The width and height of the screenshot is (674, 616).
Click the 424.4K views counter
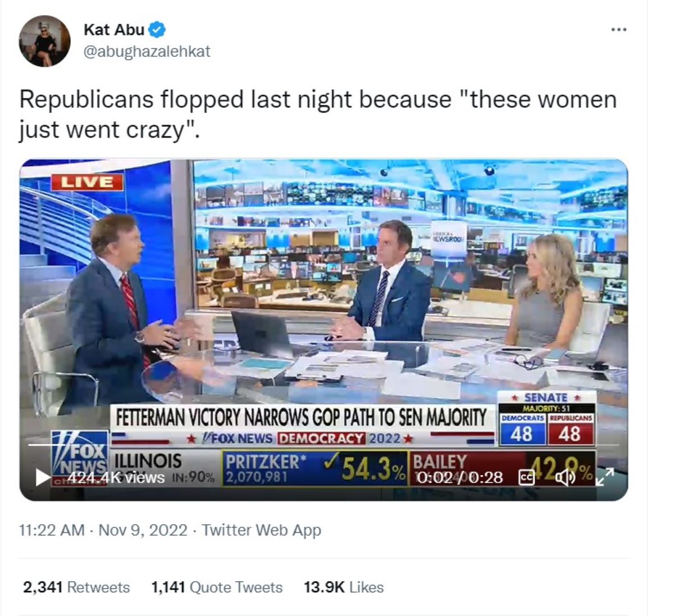pos(116,477)
